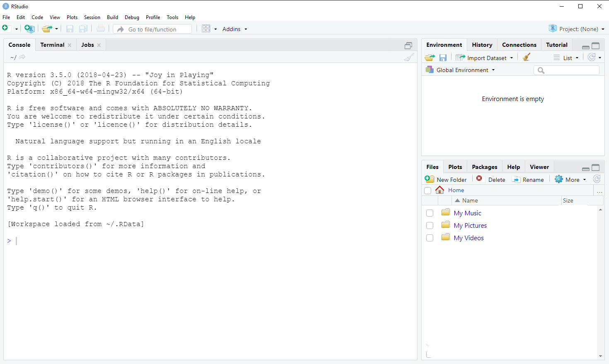Select the My Videos folder checkbox
Screen dimensions: 609x364
(x=429, y=238)
